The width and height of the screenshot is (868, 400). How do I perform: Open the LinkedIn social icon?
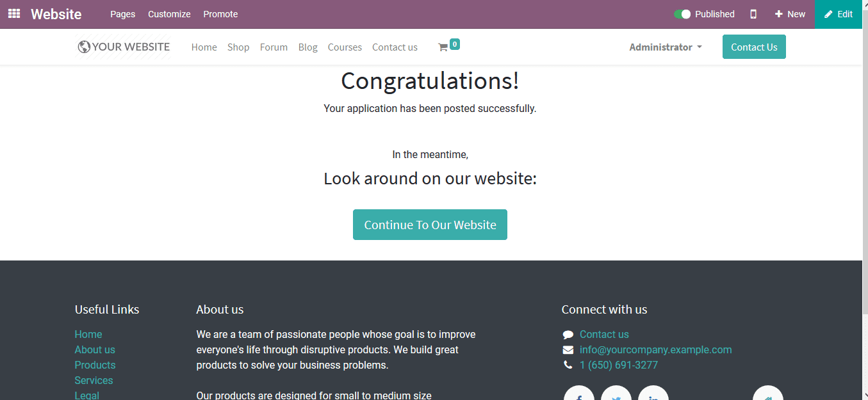653,394
